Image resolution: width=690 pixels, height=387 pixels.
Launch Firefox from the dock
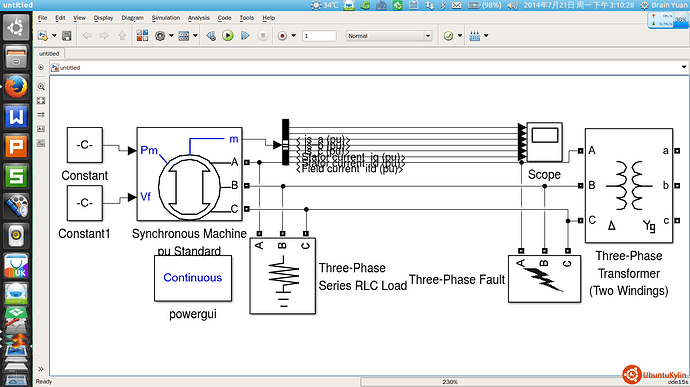click(16, 87)
